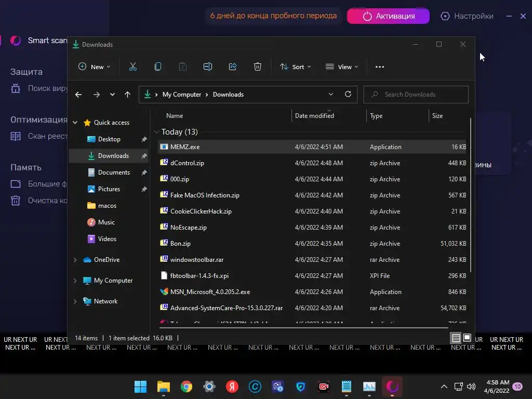
Task: Switch to details view icon in the status bar
Action: pyautogui.click(x=456, y=338)
